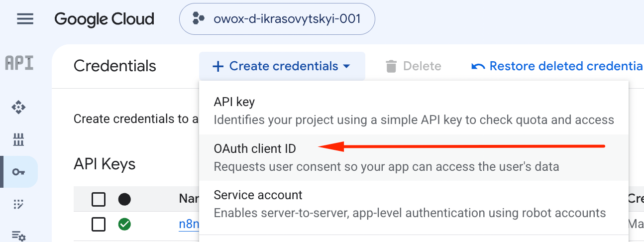The width and height of the screenshot is (644, 242).
Task: Click the API Keys section heading
Action: coord(105,164)
